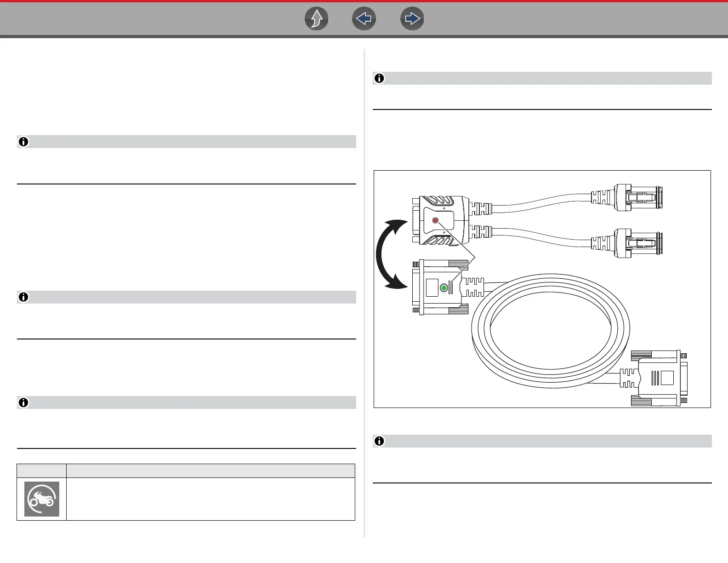Click the motorcycle icon in the table

pyautogui.click(x=42, y=499)
